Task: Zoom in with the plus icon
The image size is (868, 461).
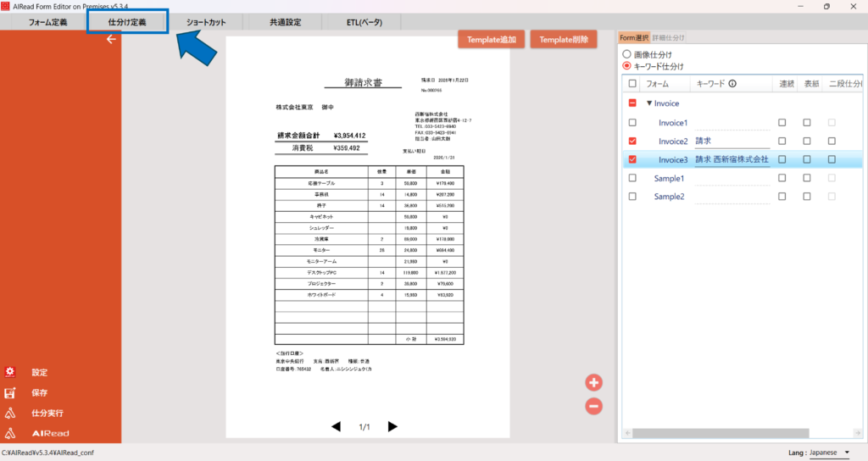Action: [x=593, y=382]
